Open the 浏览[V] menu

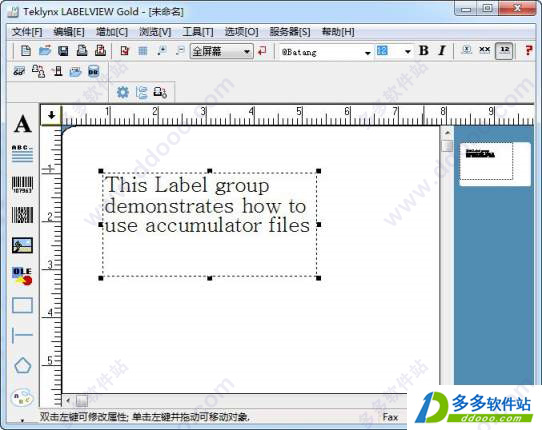[155, 32]
